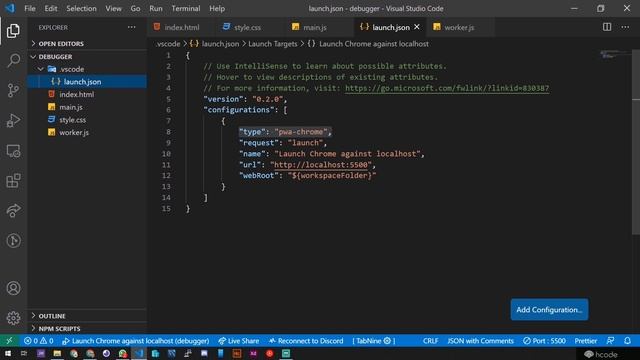Viewport: 640px width, 360px height.
Task: Click the notifications bell in status bar
Action: (627, 341)
